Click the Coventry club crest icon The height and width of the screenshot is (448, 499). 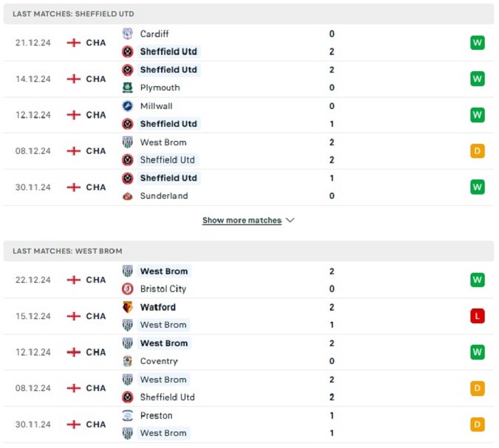(x=128, y=361)
